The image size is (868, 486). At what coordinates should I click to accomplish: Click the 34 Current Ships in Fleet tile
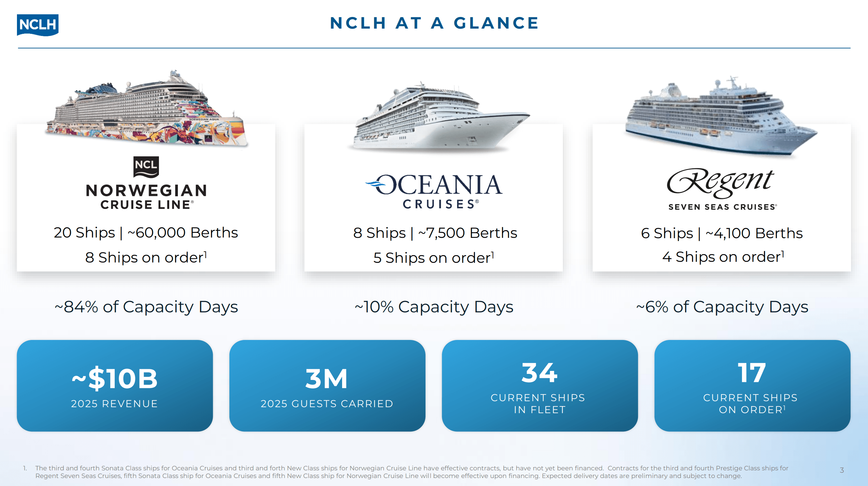point(540,386)
